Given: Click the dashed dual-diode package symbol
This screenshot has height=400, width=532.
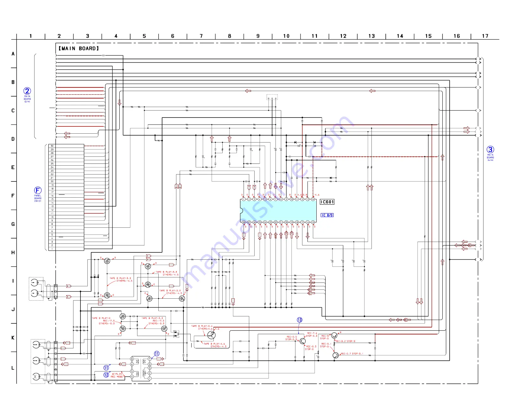Looking at the screenshot, I should [176, 334].
